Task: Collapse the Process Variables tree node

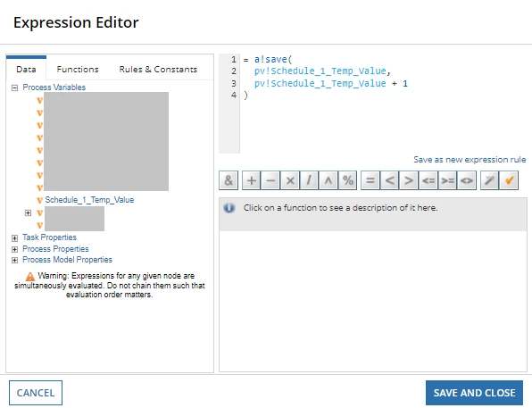Action: [14, 87]
